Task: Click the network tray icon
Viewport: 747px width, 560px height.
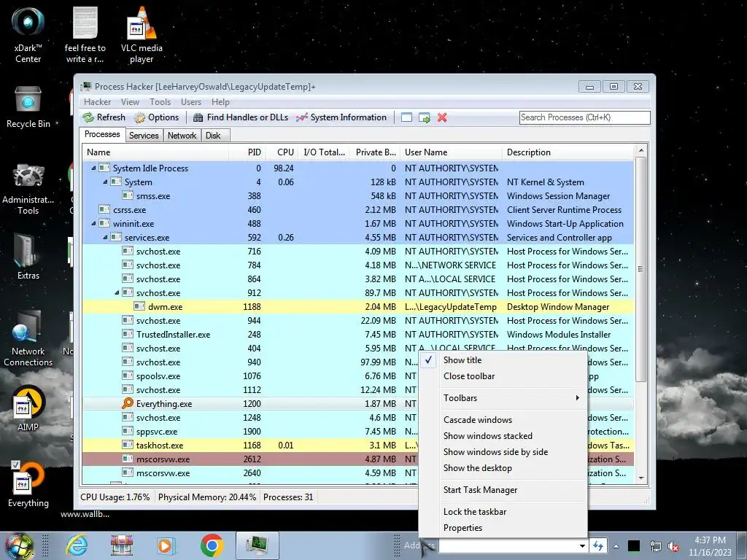Action: [x=656, y=547]
